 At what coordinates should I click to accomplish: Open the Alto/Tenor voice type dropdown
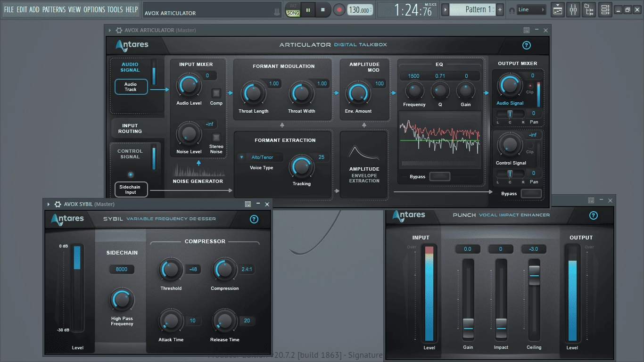tap(261, 157)
